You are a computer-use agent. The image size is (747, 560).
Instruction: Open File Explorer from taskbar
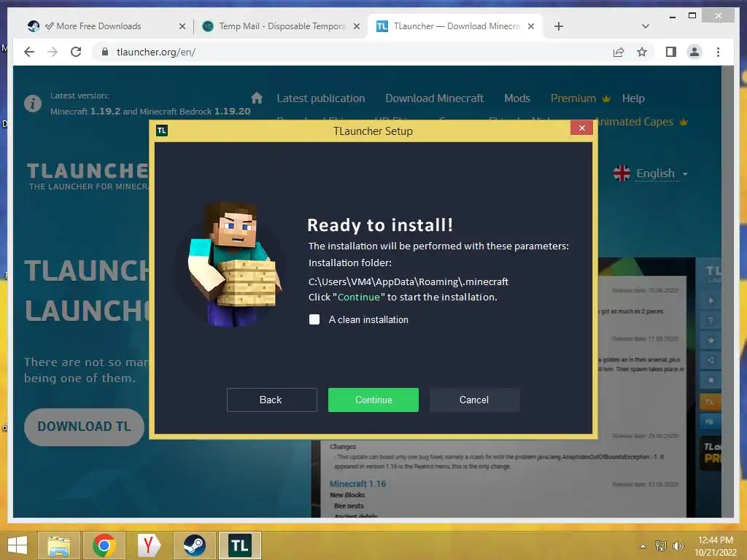pyautogui.click(x=58, y=545)
